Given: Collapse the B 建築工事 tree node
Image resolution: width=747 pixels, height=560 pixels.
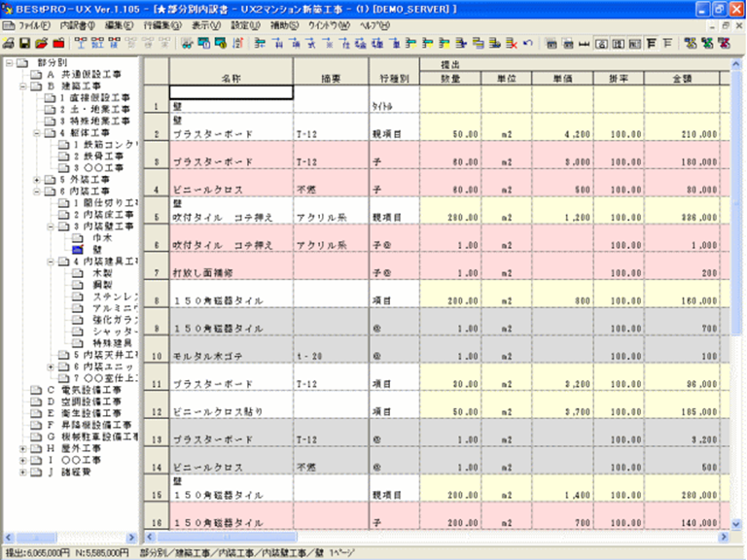Looking at the screenshot, I should (22, 87).
